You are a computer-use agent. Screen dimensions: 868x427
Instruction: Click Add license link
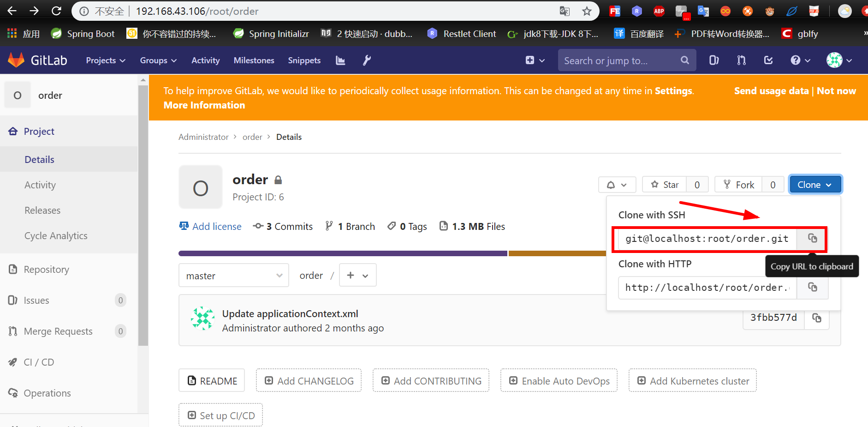(210, 226)
